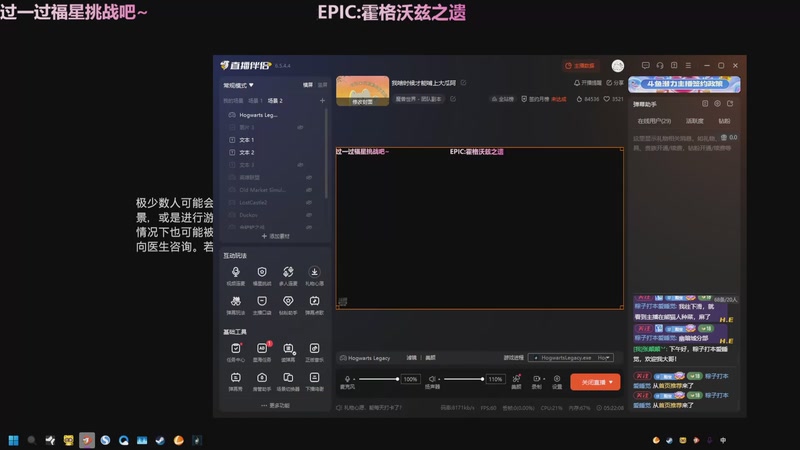The height and width of the screenshot is (450, 800).
Task: Open 在线用户(29) tab in danmaku panel
Action: (x=654, y=121)
